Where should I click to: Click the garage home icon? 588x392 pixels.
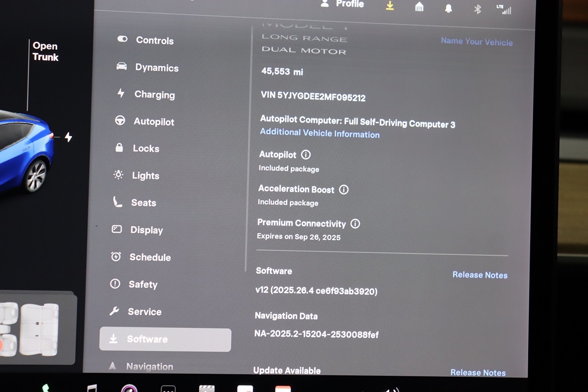[419, 7]
